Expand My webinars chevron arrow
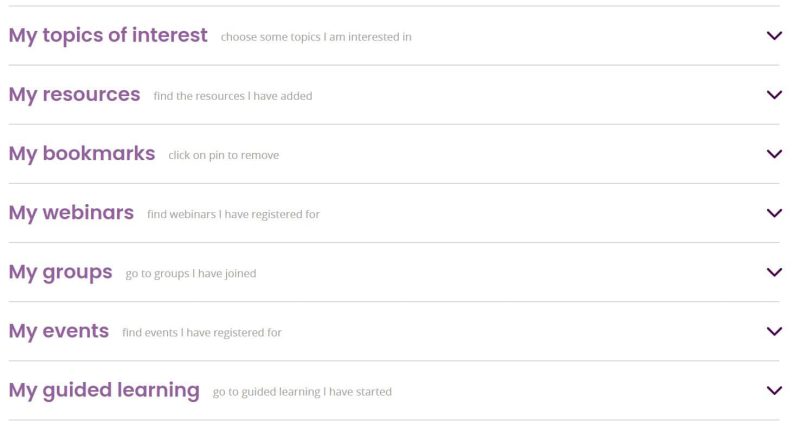The height and width of the screenshot is (427, 800). (x=773, y=213)
